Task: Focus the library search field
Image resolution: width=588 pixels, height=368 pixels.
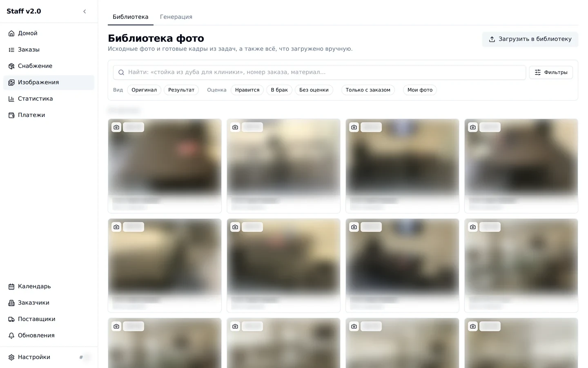Action: pyautogui.click(x=319, y=72)
